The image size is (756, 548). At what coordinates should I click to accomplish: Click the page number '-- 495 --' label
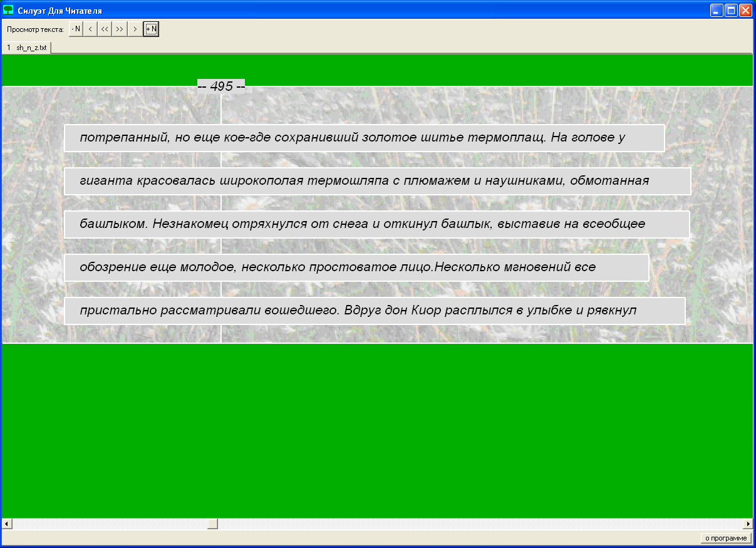[221, 86]
